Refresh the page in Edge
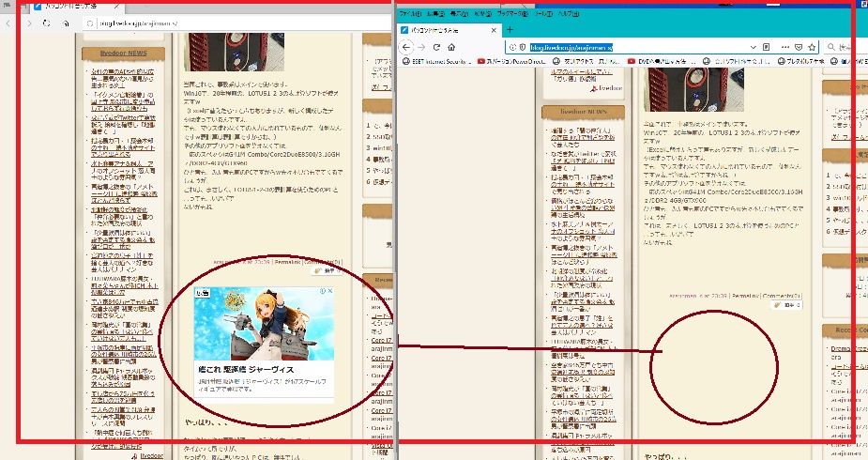This screenshot has width=868, height=460. [x=47, y=23]
